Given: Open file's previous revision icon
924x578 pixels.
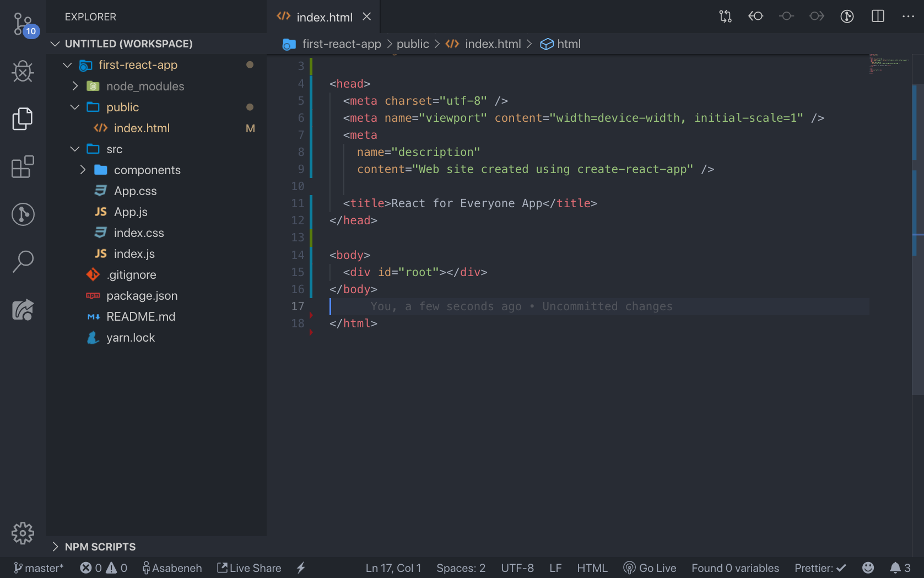Looking at the screenshot, I should coord(756,17).
